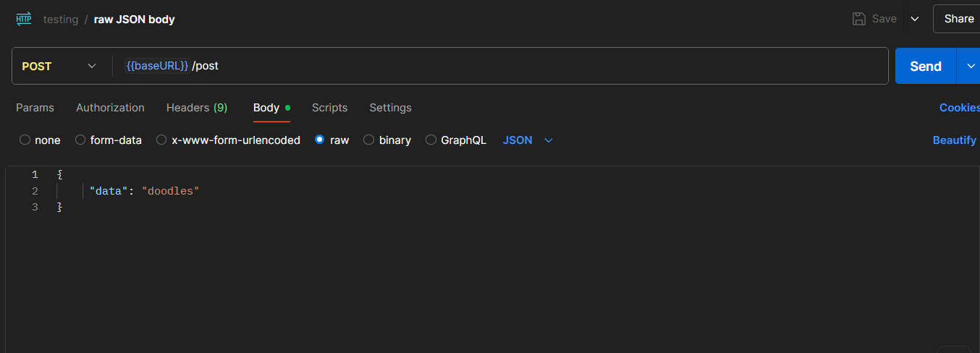
Task: Open the Save options dropdown arrow
Action: pos(915,19)
